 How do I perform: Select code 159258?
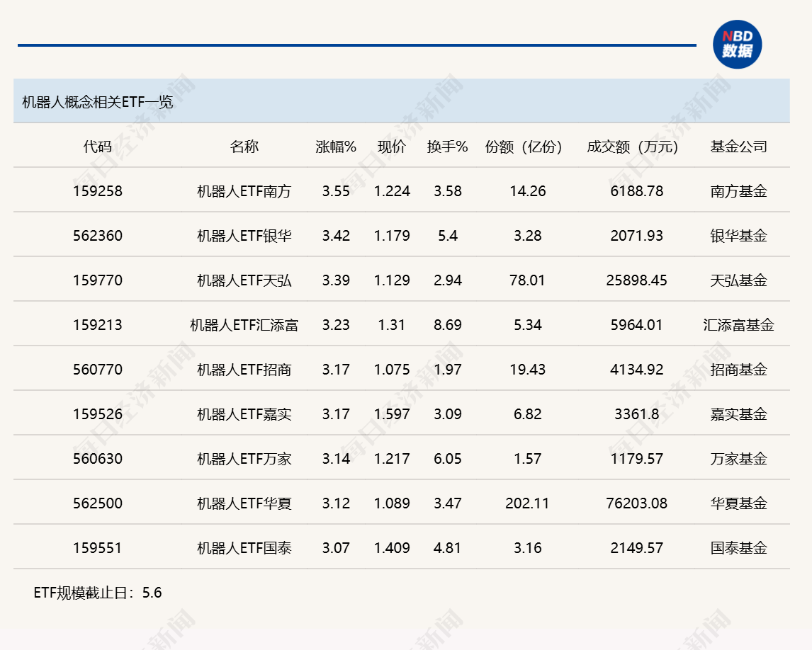97,191
